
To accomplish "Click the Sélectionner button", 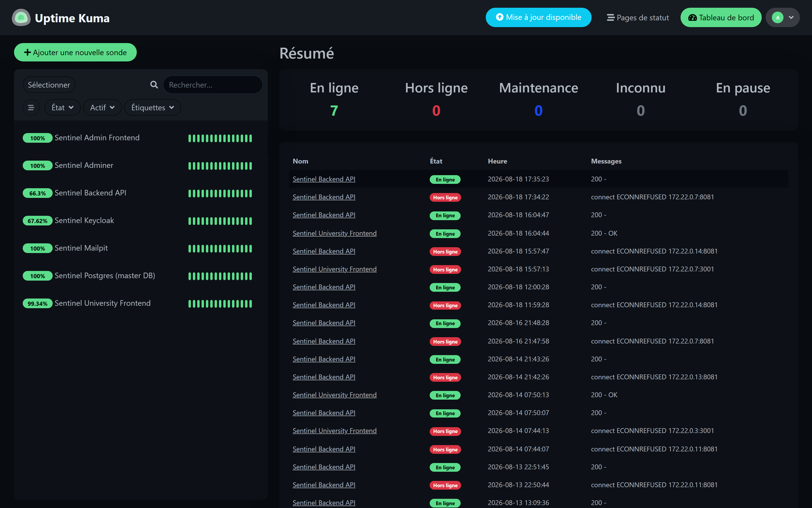I will point(49,85).
